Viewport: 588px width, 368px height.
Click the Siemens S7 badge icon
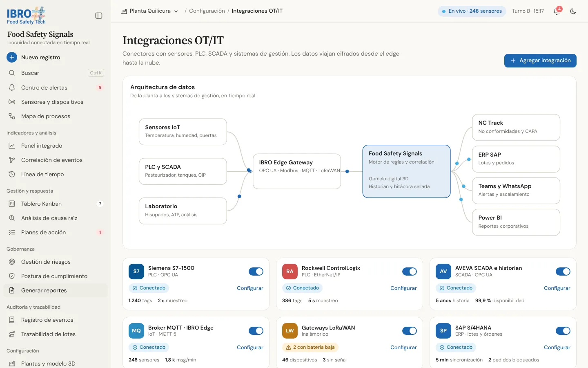[136, 272]
